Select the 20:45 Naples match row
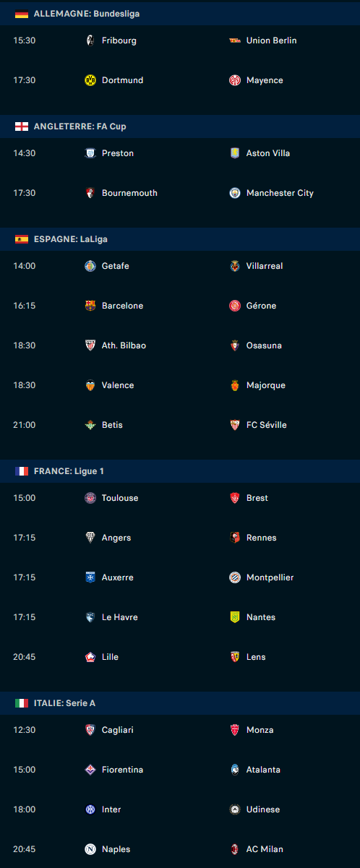This screenshot has height=868, width=360. coord(180,849)
